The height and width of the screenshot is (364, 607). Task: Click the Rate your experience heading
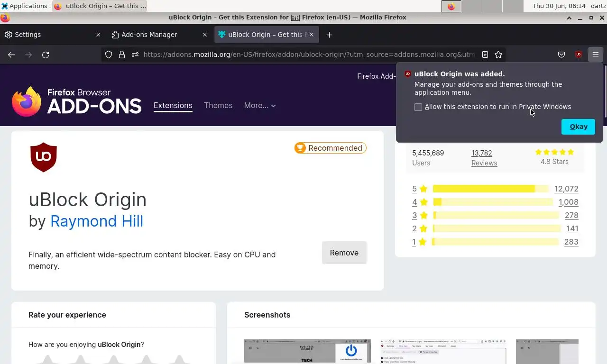click(x=67, y=315)
